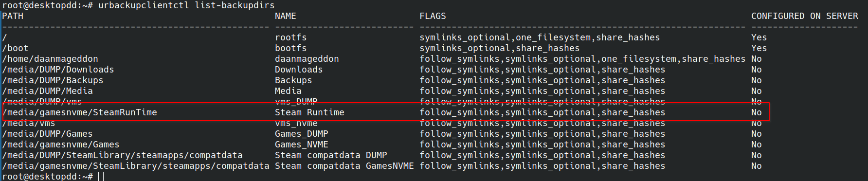Click the /boot path entry

16,48
